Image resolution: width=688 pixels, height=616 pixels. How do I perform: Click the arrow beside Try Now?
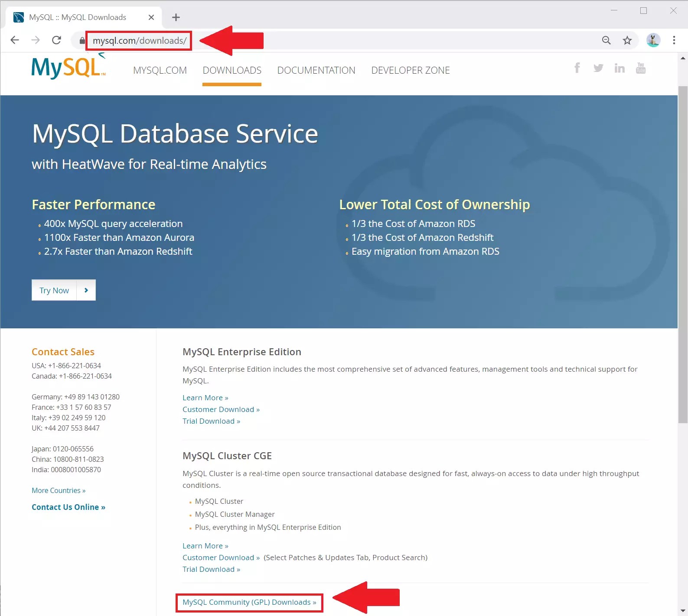pos(86,290)
